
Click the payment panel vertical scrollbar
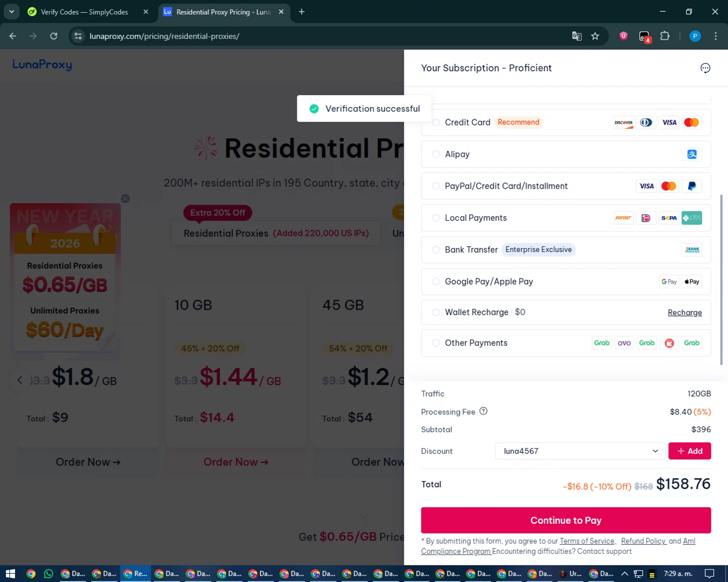tap(721, 280)
